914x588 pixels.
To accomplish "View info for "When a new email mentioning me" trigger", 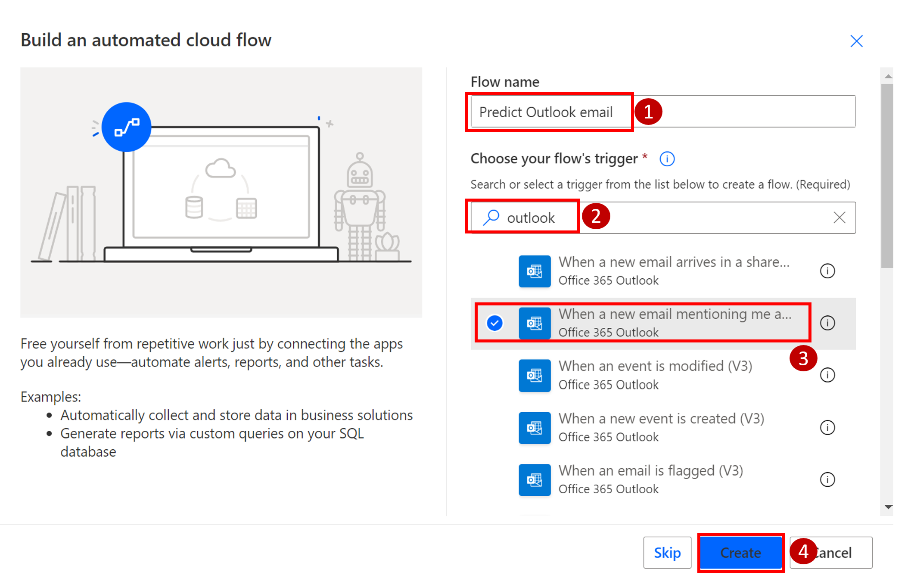I will pyautogui.click(x=827, y=323).
